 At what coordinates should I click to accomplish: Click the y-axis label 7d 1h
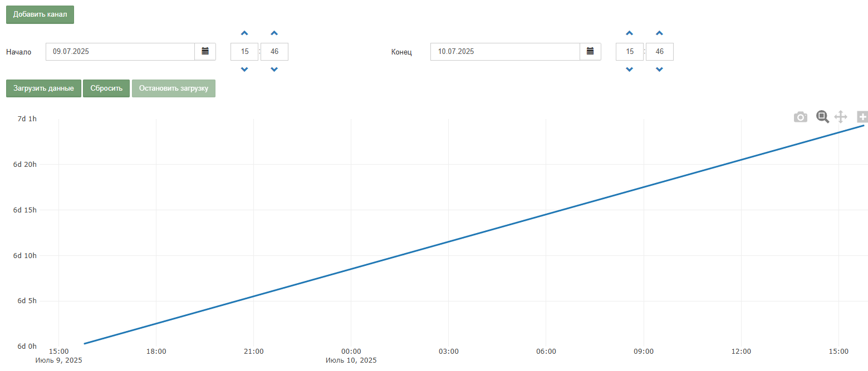tap(27, 118)
